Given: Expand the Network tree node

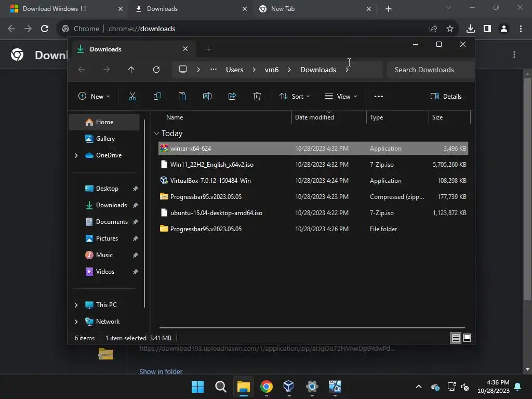Looking at the screenshot, I should click(76, 322).
